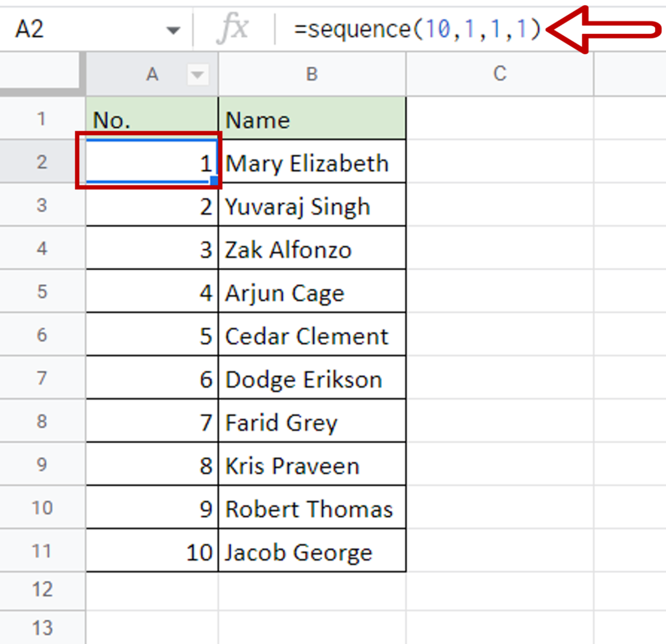
Task: Click the "Robert Thomas" cell
Action: click(x=312, y=507)
